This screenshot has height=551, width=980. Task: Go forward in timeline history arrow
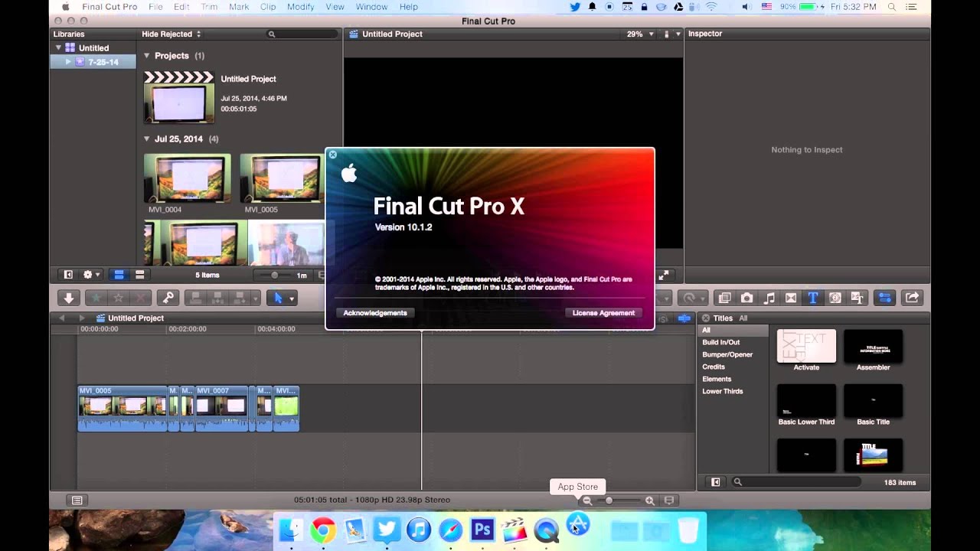[x=82, y=318]
